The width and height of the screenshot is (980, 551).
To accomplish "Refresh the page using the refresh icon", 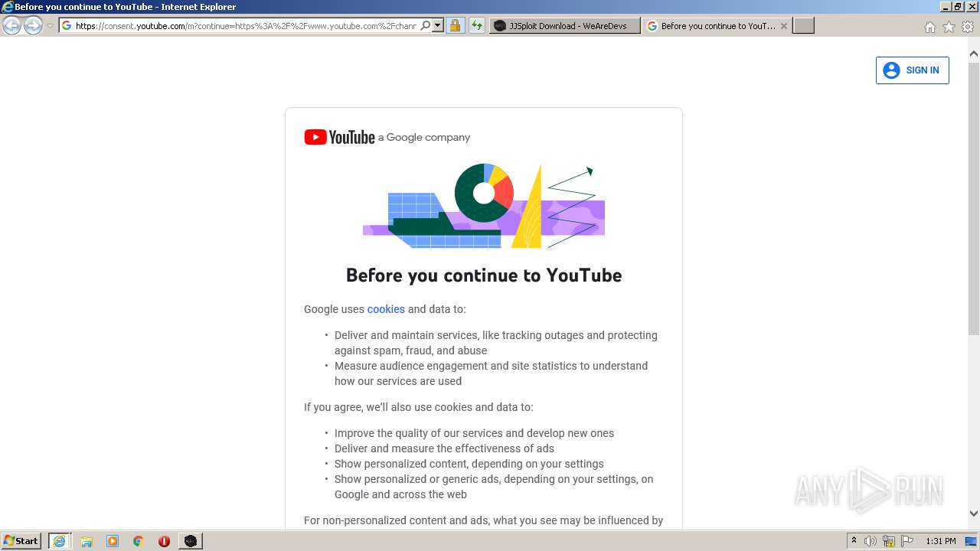I will pos(477,26).
